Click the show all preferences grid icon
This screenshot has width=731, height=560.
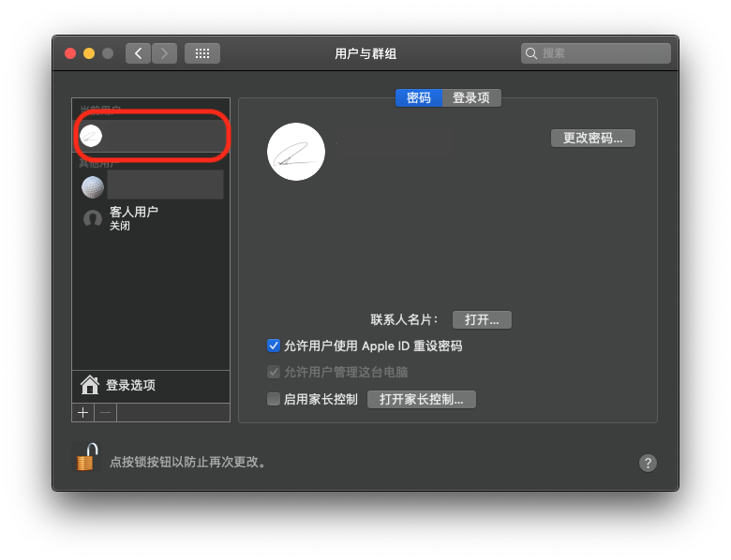coord(202,53)
